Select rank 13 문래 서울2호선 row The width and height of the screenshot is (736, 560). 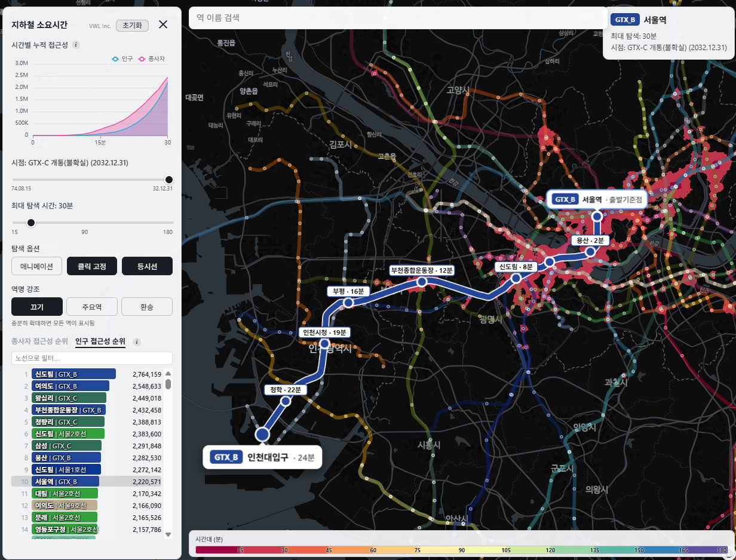(87, 518)
